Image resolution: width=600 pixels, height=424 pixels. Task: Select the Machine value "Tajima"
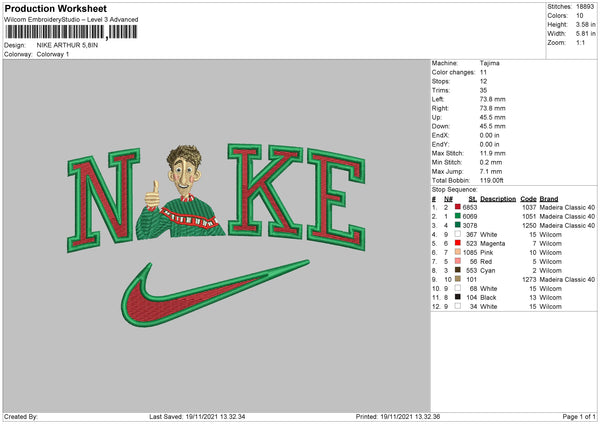(x=489, y=63)
